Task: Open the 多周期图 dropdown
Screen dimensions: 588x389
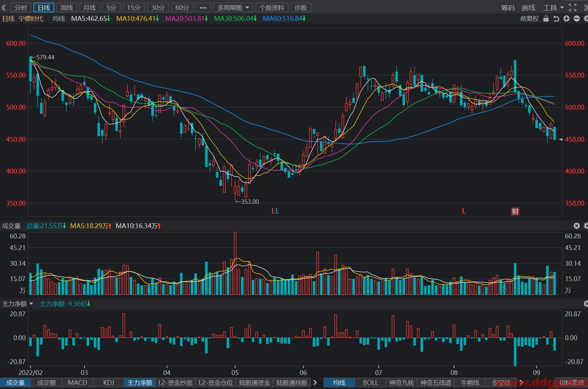Action: [233, 8]
